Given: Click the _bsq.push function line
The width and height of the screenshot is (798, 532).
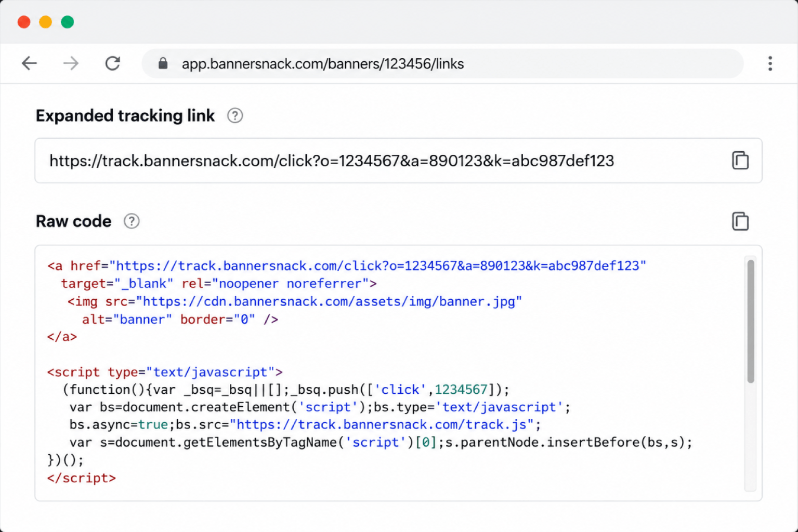Looking at the screenshot, I should tap(286, 390).
